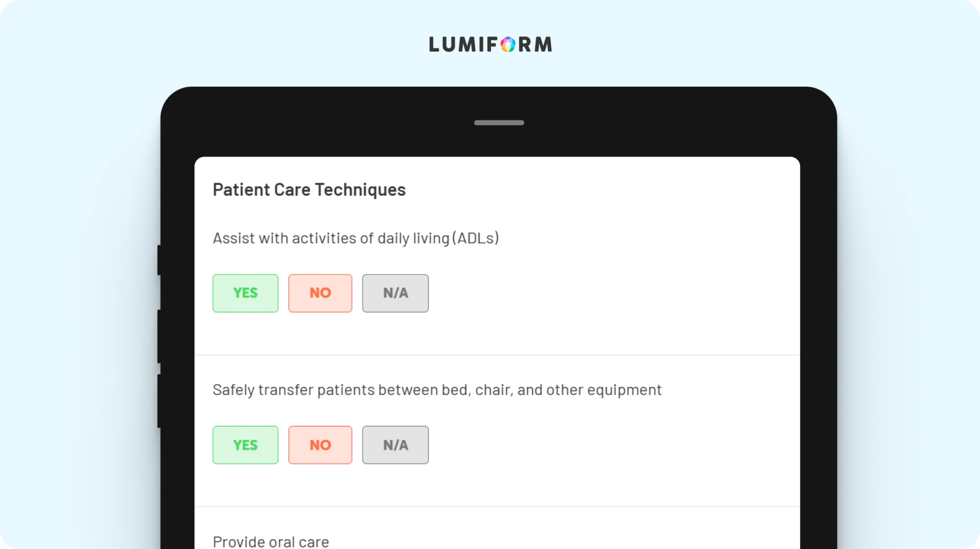Select YES for assisting with ADLs
Image resolution: width=980 pixels, height=549 pixels.
(245, 293)
